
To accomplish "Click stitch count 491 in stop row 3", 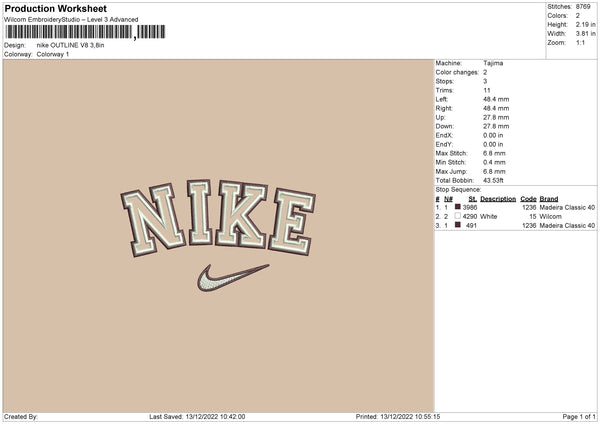I will (x=472, y=226).
